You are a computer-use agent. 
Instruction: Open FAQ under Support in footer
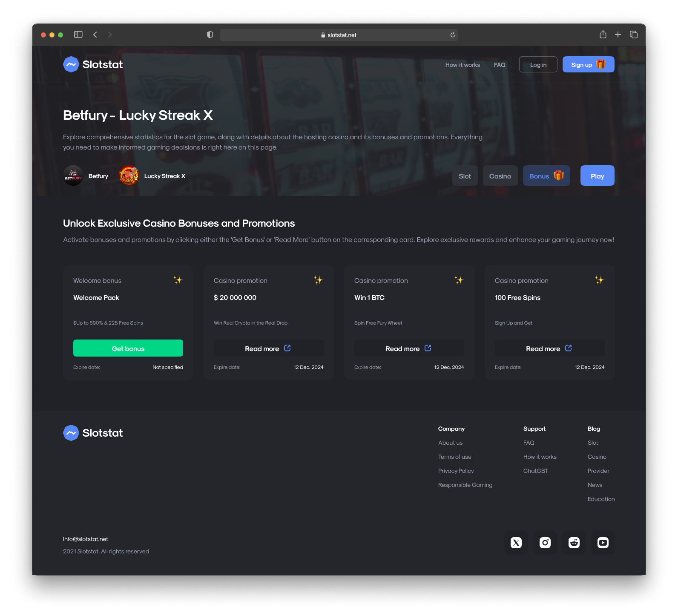point(529,443)
